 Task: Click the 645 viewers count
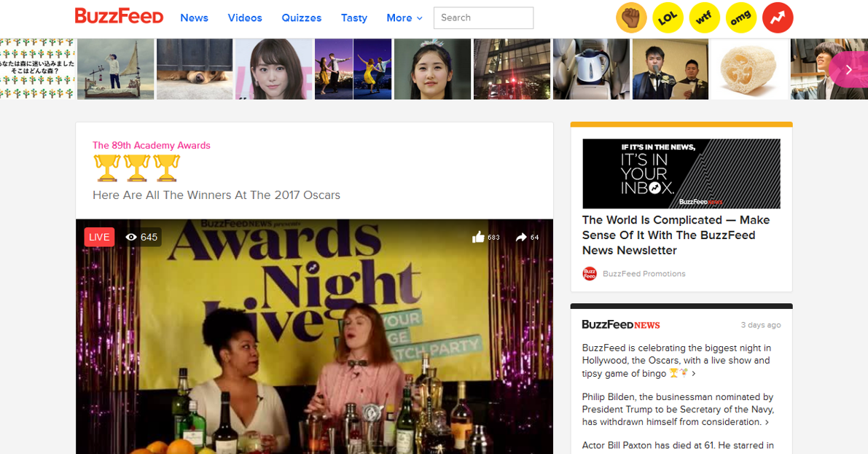pos(149,237)
